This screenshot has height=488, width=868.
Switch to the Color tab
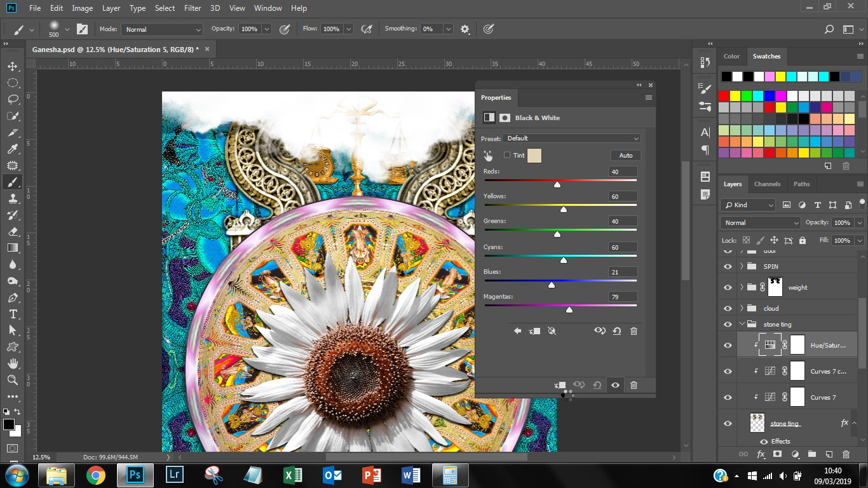[731, 56]
